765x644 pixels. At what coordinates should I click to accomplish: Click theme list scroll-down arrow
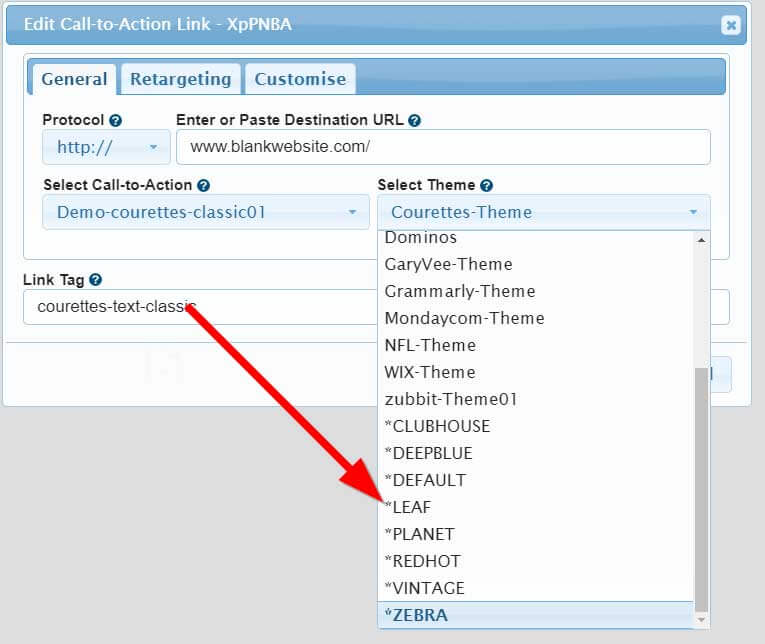click(x=701, y=620)
